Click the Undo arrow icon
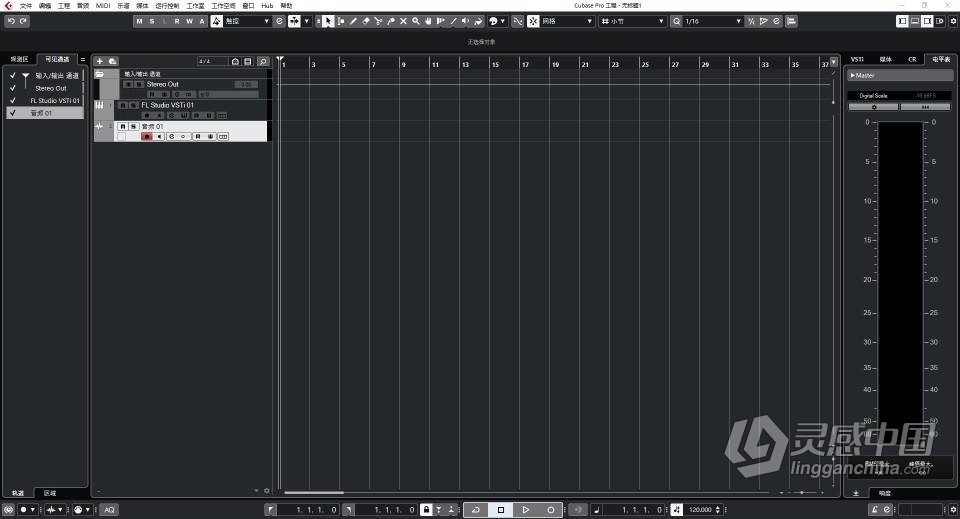Screen dimensions: 960x519 tap(11, 21)
